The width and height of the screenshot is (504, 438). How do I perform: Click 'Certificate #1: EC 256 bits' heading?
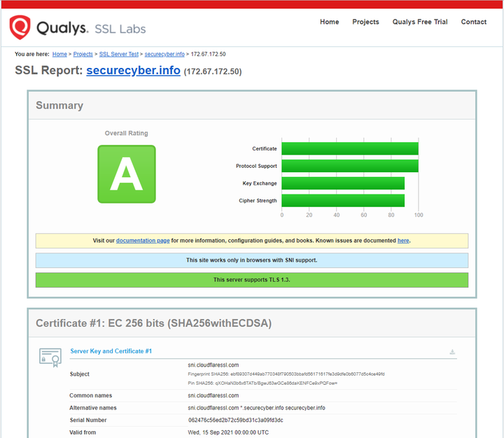point(153,323)
